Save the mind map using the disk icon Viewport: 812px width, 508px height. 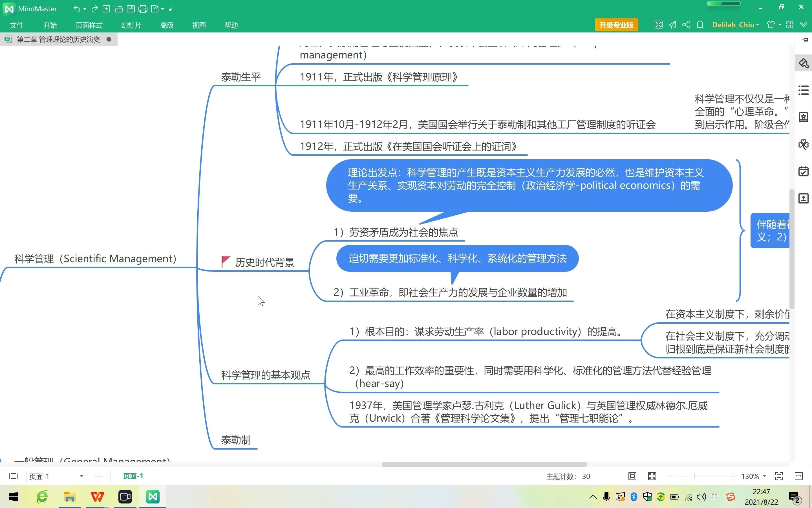[131, 9]
